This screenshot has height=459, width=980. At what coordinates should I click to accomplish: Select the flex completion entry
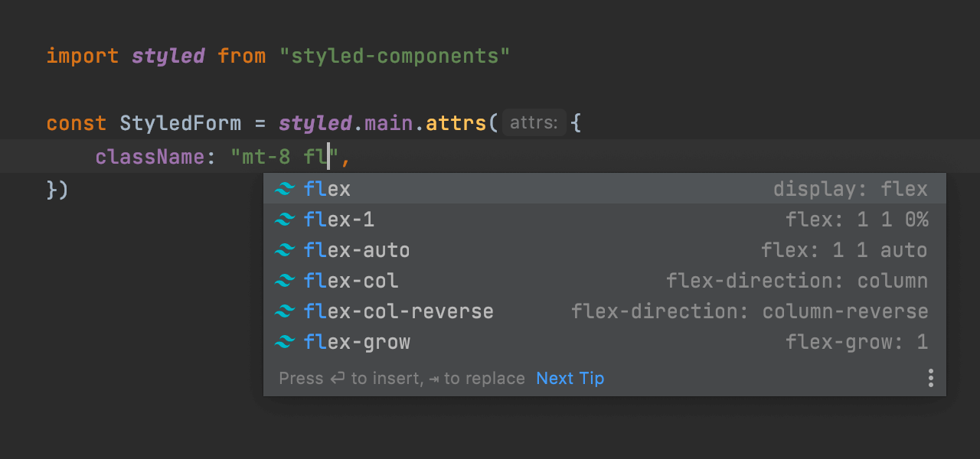[x=327, y=188]
